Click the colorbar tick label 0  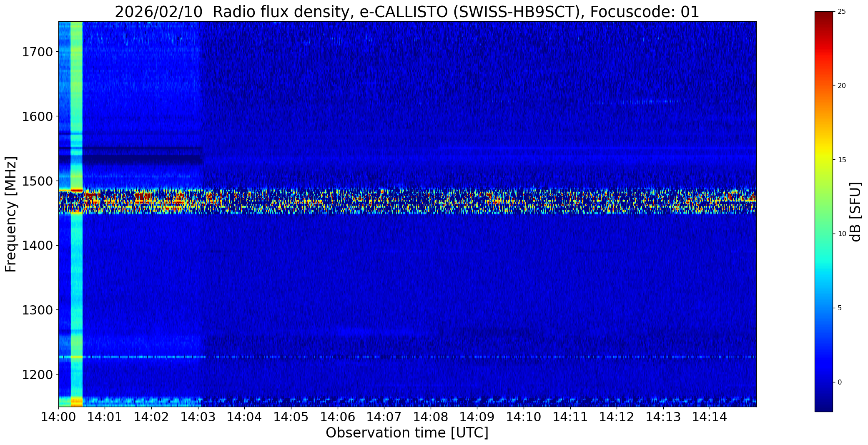point(840,382)
